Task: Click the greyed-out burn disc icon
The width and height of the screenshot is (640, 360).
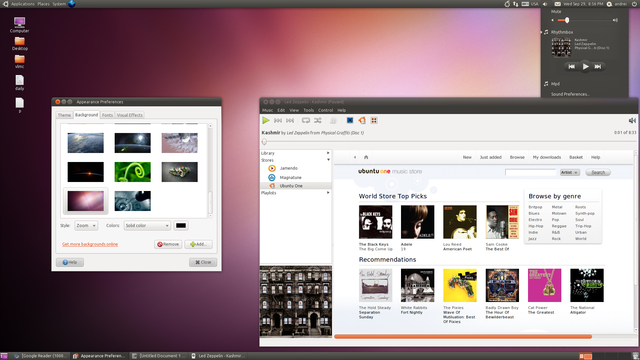Action: point(333,120)
